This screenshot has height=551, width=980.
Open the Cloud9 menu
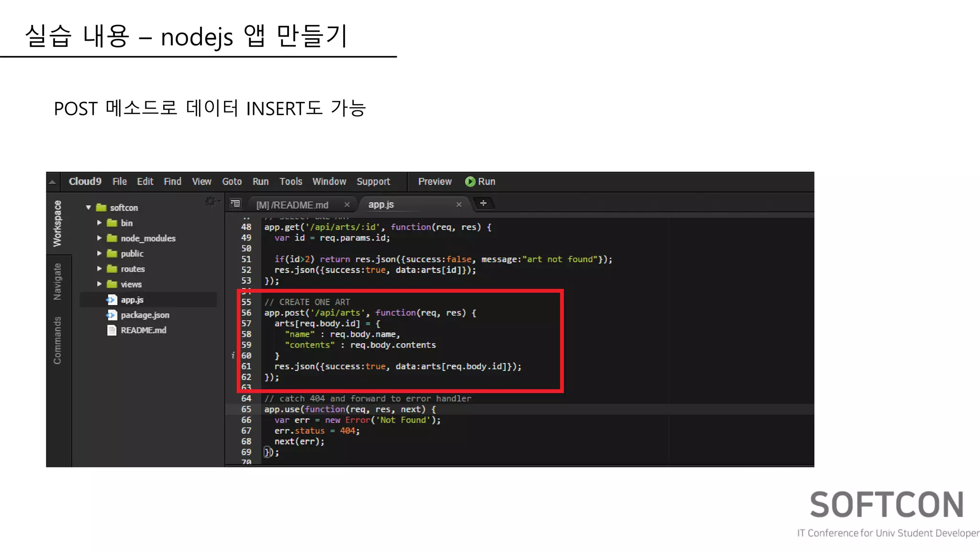85,182
